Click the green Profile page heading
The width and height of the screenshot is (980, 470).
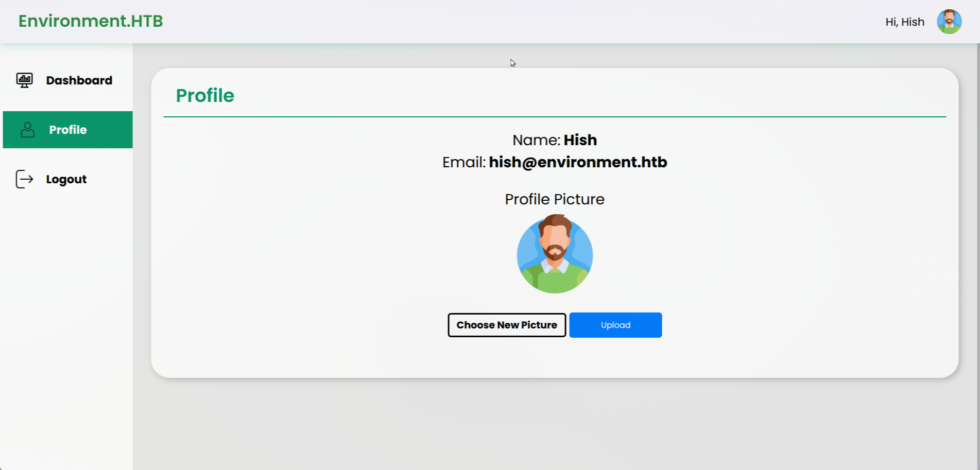[x=205, y=96]
